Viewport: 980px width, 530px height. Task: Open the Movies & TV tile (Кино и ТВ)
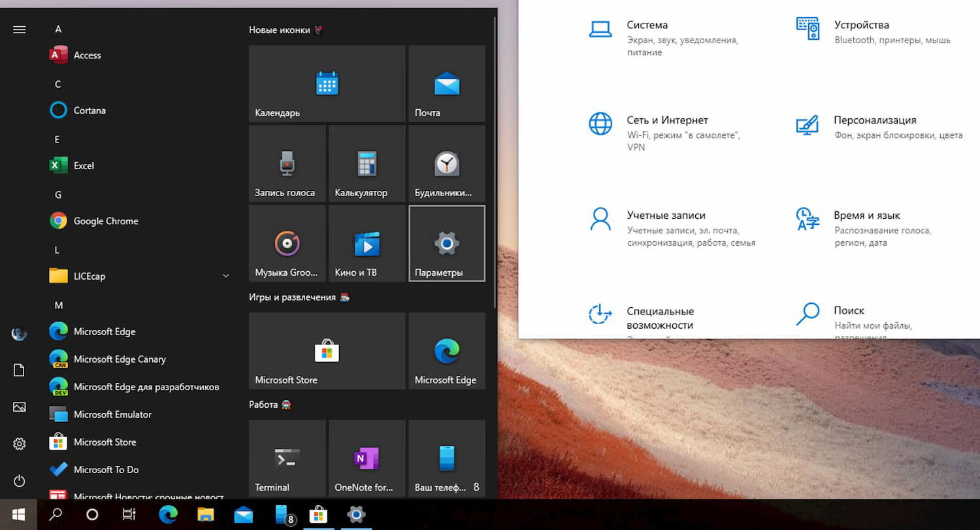[367, 243]
